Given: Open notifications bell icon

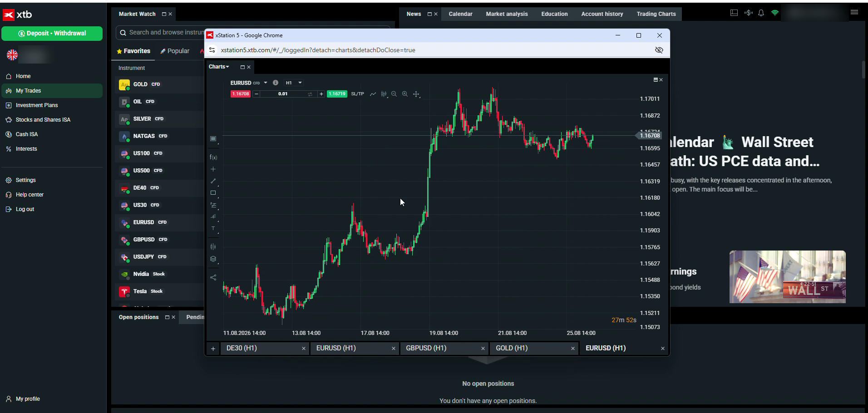Looking at the screenshot, I should [x=761, y=13].
